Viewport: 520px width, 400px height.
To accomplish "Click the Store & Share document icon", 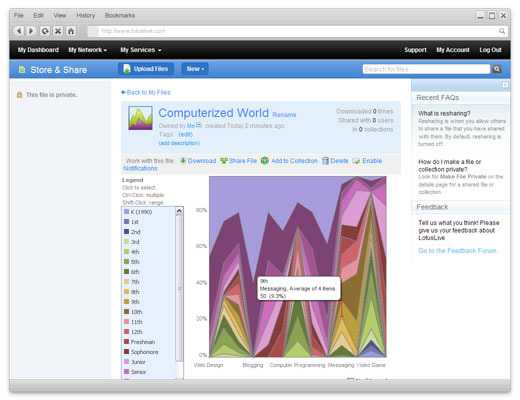I will 22,69.
